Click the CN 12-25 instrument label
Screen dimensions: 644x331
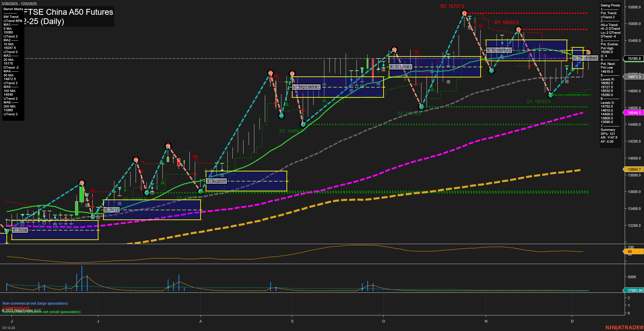(8, 328)
